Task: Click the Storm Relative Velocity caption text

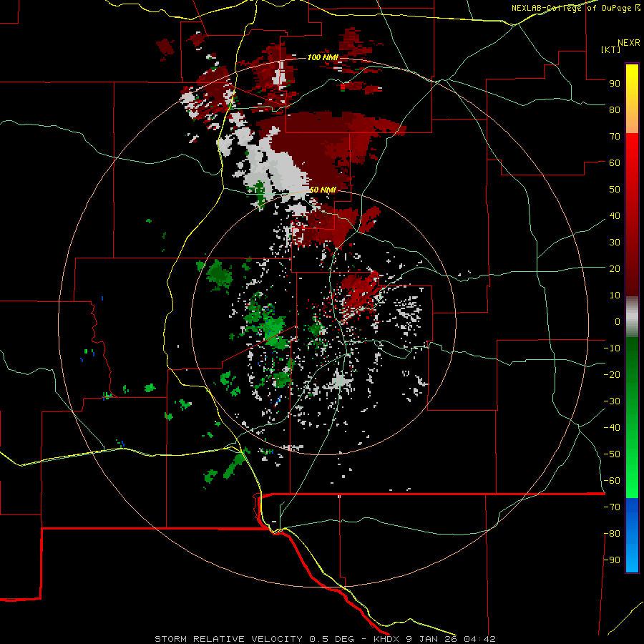Action: click(x=325, y=639)
